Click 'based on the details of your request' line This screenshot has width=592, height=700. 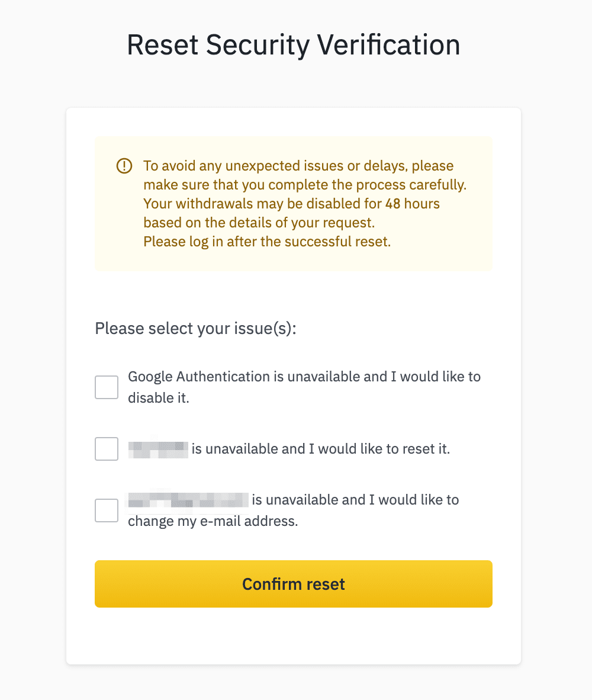click(x=259, y=223)
